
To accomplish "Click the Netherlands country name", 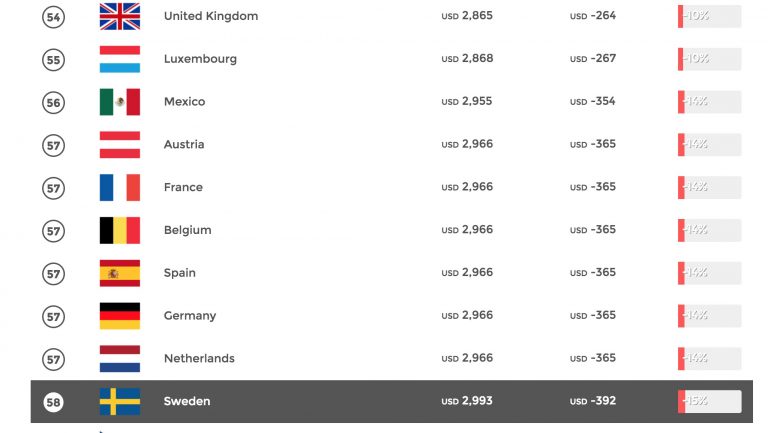I will pos(199,358).
